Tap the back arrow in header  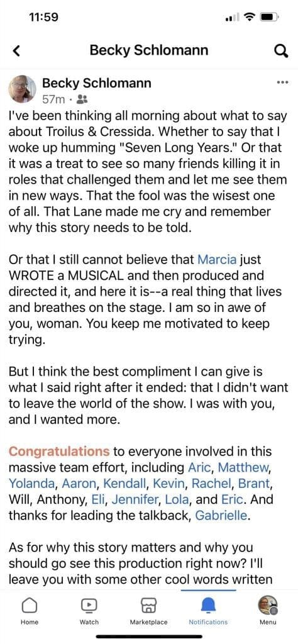click(16, 51)
